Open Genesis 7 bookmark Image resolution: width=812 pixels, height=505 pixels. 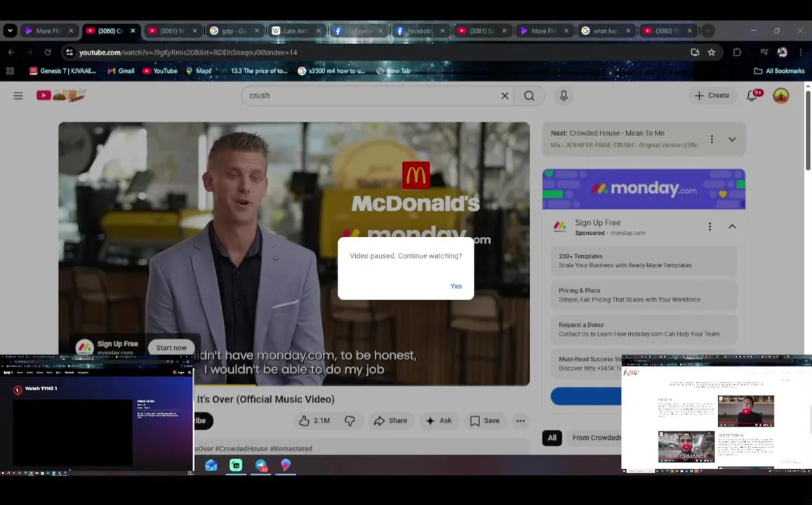click(62, 71)
